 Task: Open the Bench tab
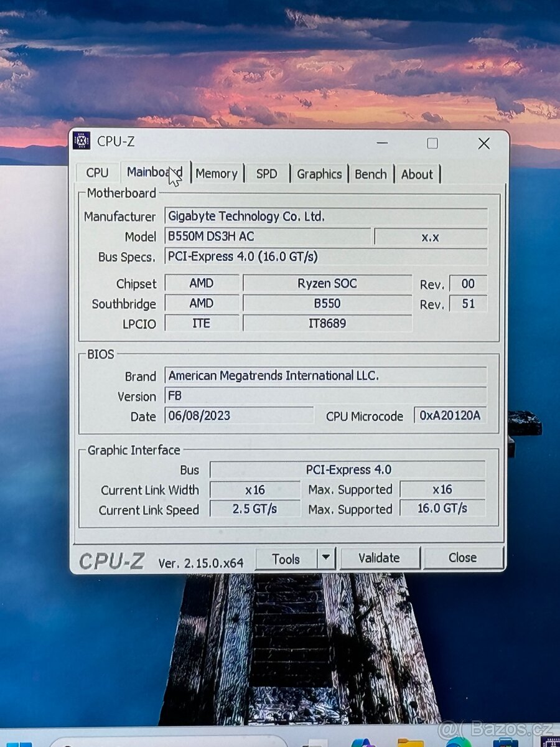pyautogui.click(x=371, y=174)
